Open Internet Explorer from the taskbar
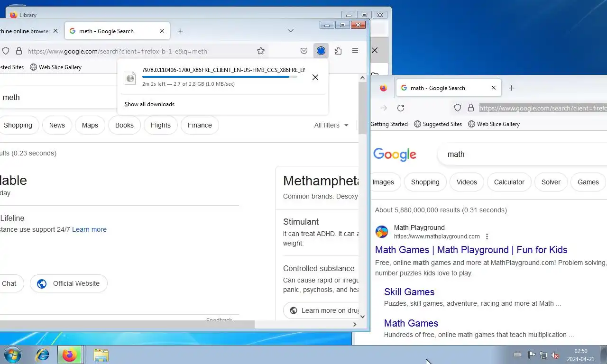 (43, 355)
